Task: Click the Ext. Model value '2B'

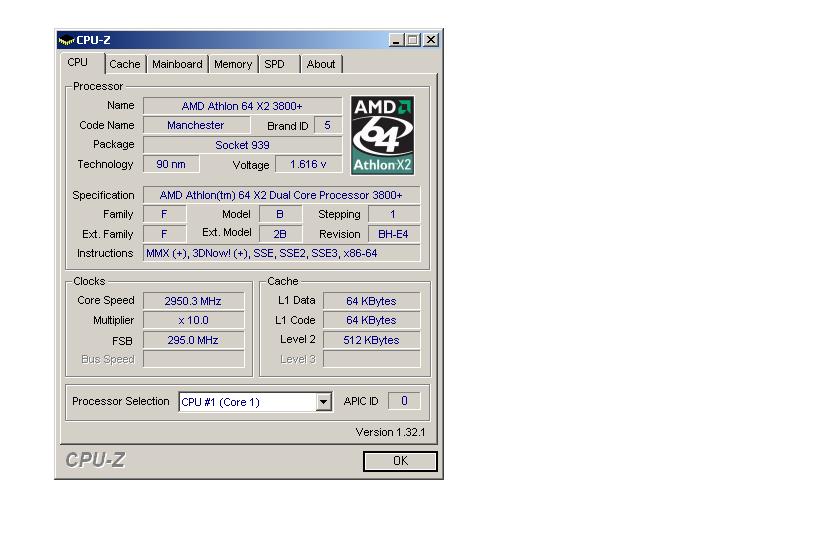Action: click(280, 234)
